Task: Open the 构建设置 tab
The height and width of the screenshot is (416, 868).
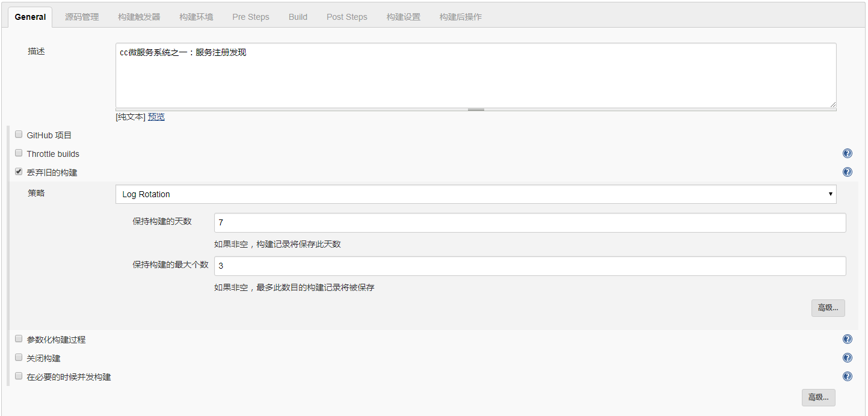Action: pos(404,17)
